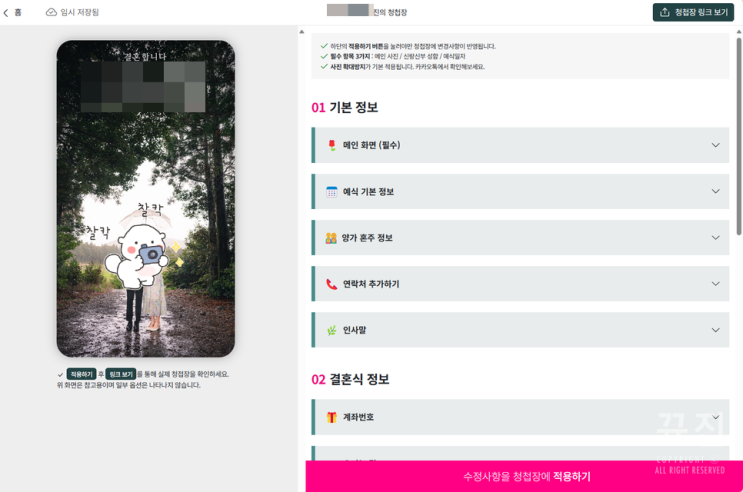The height and width of the screenshot is (492, 743).
Task: Expand the 양가 혼주 정보 section chevron
Action: click(x=716, y=237)
